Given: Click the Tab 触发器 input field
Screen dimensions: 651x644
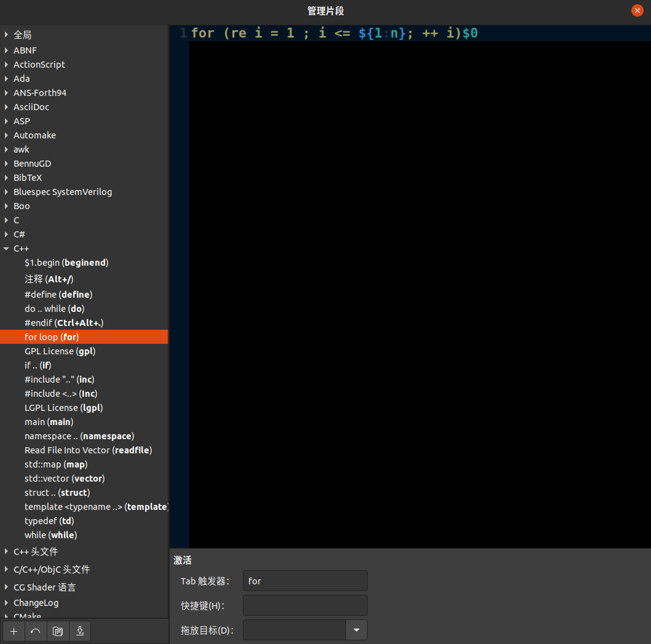Looking at the screenshot, I should point(305,581).
